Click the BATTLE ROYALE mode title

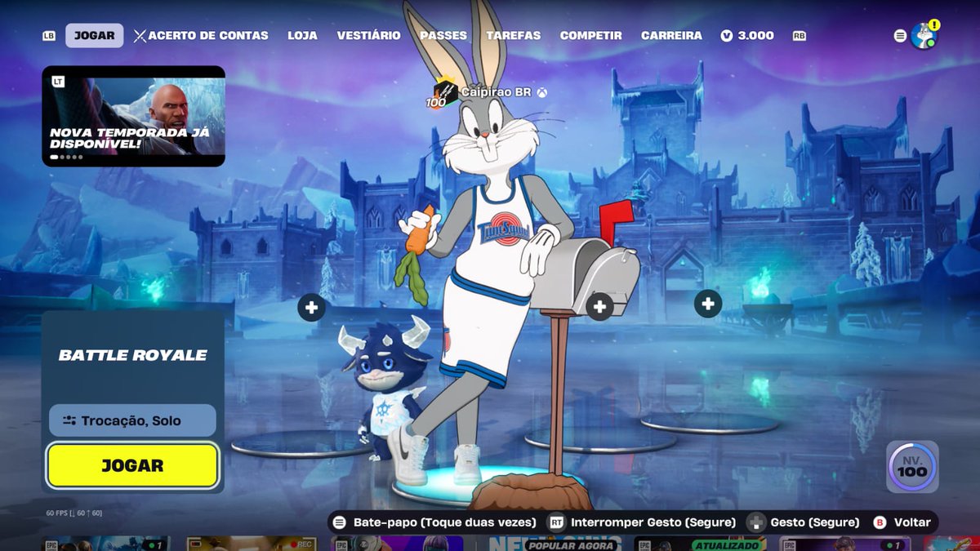[133, 355]
